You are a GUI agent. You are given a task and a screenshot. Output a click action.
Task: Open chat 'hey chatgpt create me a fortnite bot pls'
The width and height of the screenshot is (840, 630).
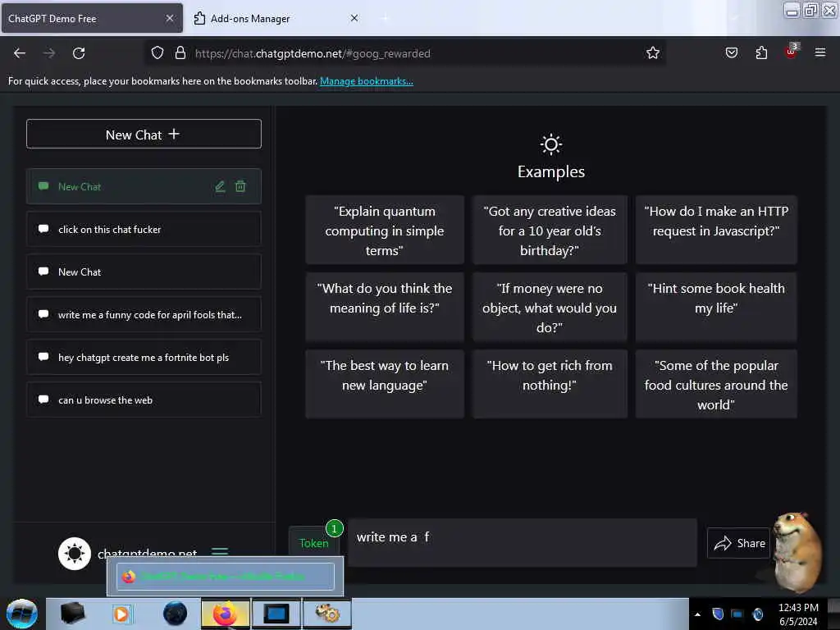tap(144, 357)
